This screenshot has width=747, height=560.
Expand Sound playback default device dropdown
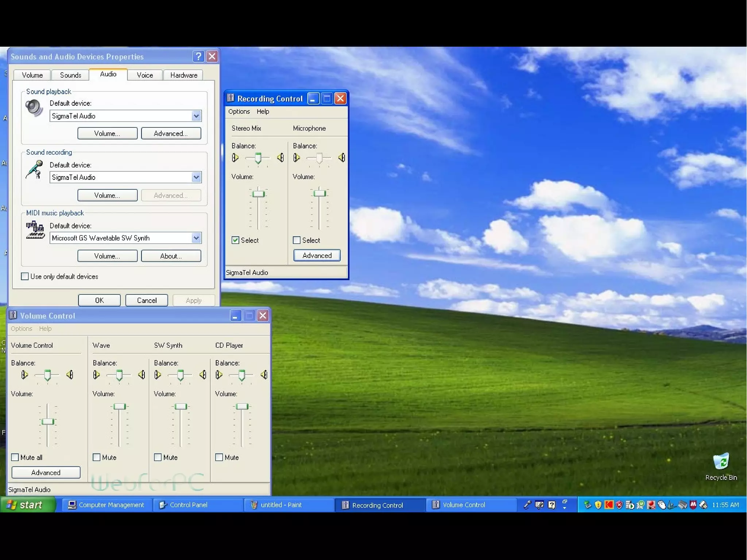point(196,116)
